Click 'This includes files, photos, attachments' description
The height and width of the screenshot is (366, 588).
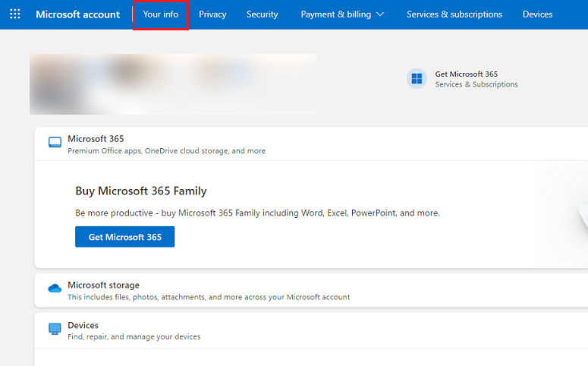[x=209, y=297]
